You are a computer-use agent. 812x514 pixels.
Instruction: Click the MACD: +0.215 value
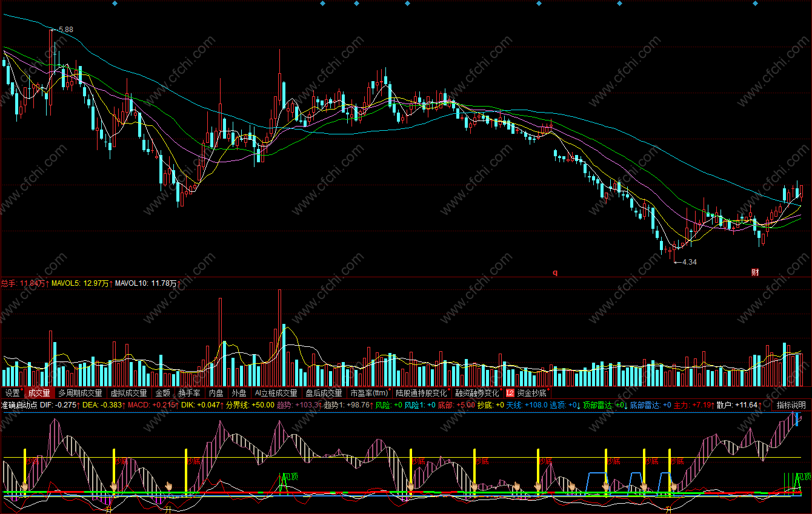click(x=152, y=405)
